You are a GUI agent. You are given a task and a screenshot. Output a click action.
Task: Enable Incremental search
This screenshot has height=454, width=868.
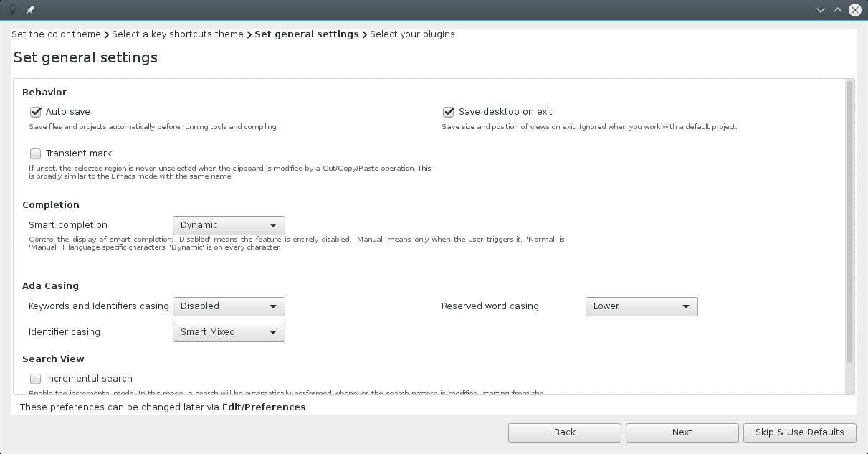(x=35, y=379)
